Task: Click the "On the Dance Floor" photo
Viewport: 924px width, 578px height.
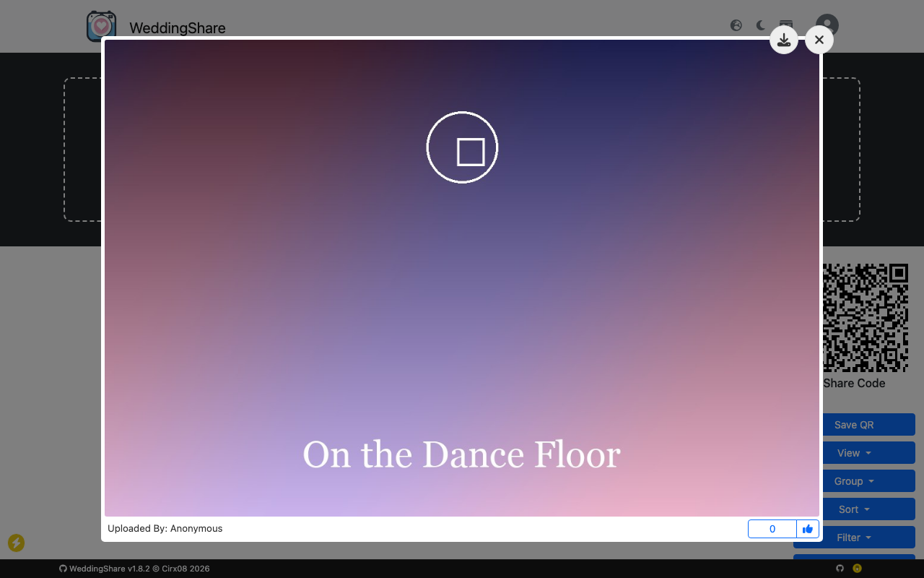Action: click(x=462, y=278)
